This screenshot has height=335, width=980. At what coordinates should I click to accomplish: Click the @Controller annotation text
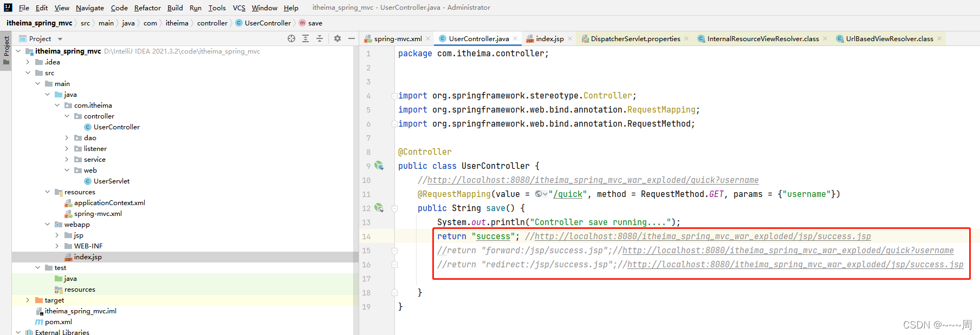pos(425,152)
